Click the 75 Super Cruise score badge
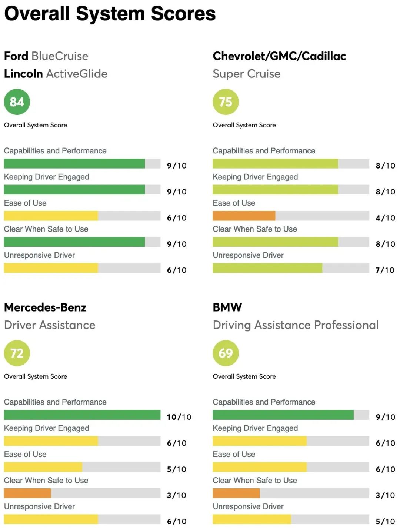 [x=226, y=102]
